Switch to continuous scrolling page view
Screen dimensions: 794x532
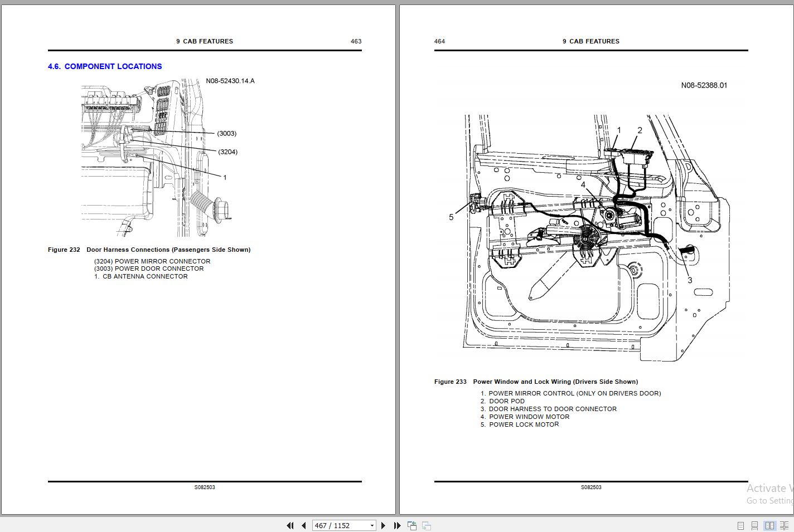754,525
